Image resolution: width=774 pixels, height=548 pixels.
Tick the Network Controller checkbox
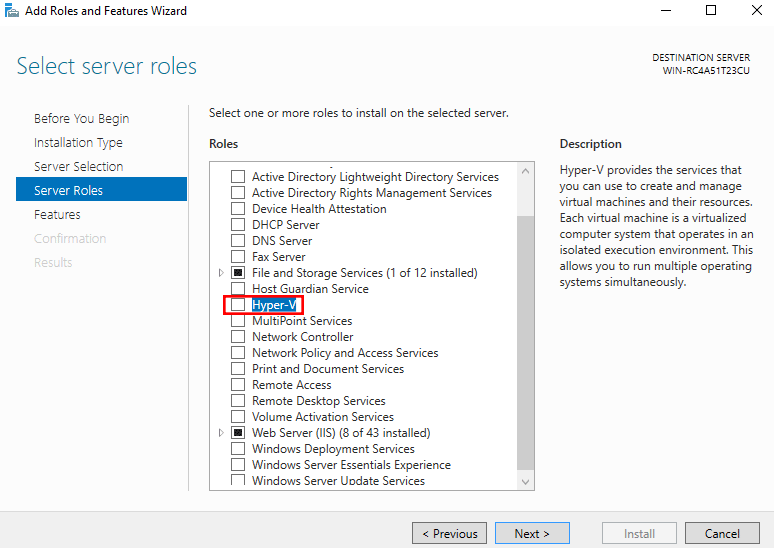pyautogui.click(x=238, y=337)
